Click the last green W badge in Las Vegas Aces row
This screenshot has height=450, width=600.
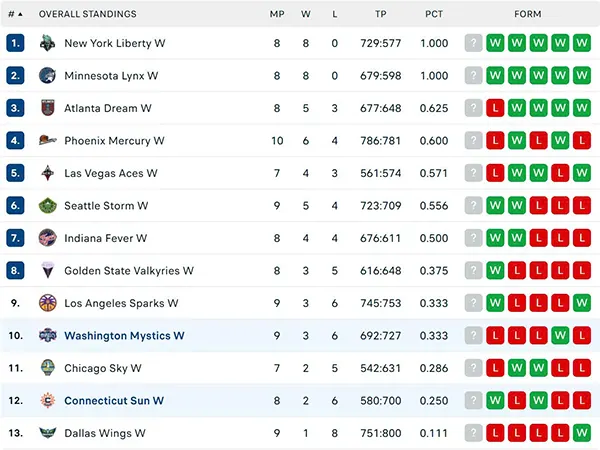pyautogui.click(x=582, y=173)
